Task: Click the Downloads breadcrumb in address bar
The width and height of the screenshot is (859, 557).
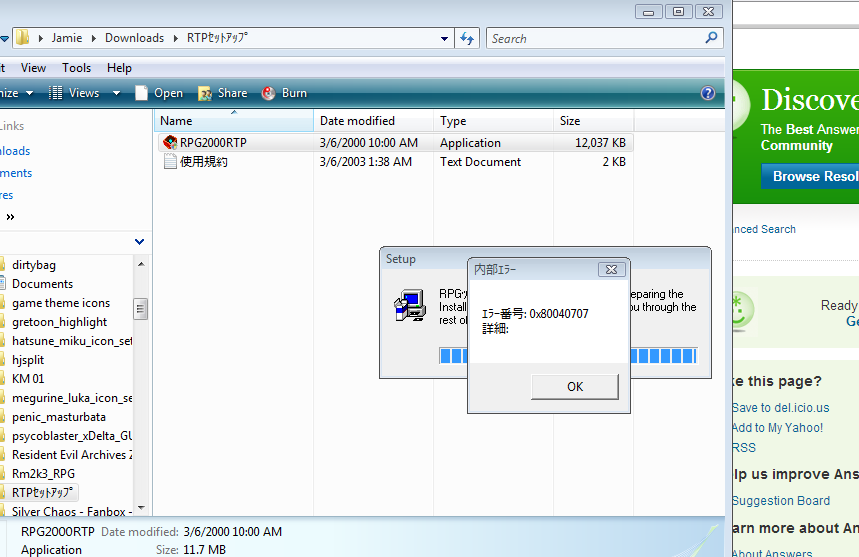Action: 134,38
